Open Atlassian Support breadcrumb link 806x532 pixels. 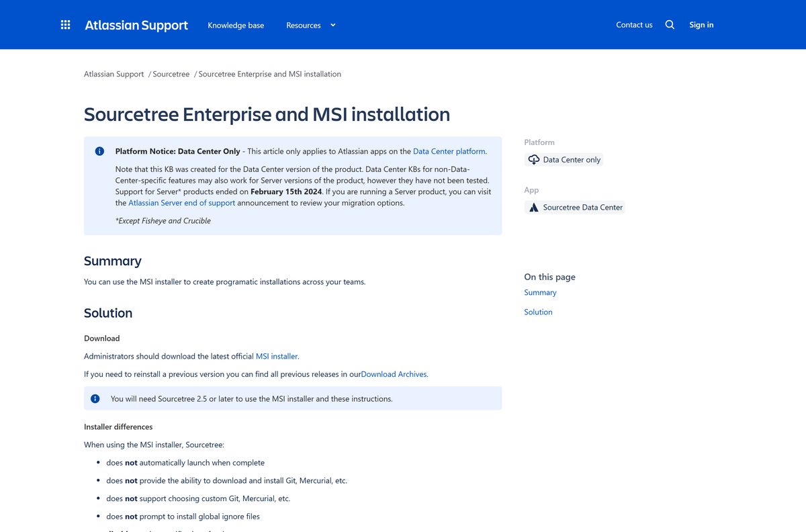114,74
